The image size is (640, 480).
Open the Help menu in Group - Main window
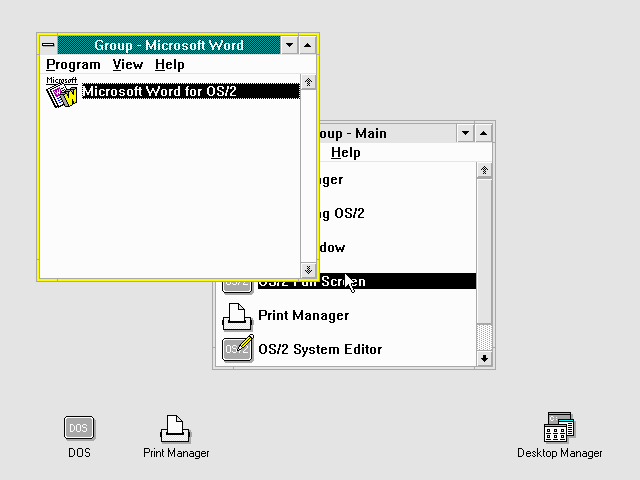coord(345,153)
